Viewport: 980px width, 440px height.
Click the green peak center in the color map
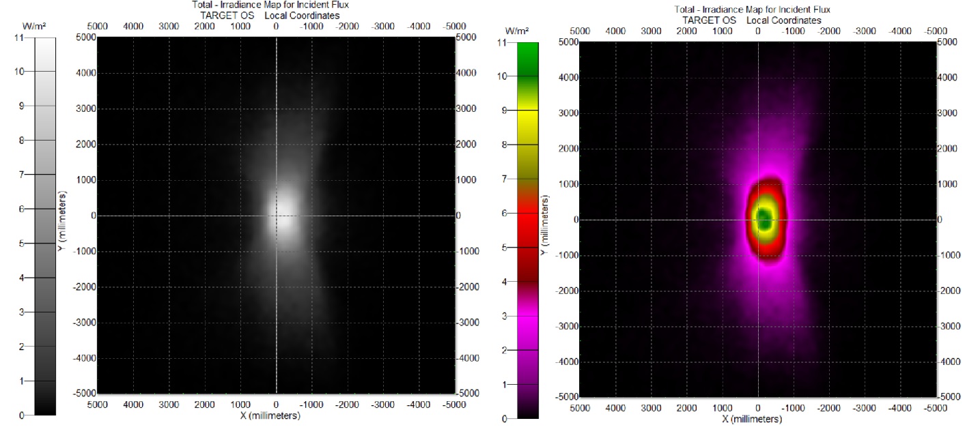click(764, 220)
